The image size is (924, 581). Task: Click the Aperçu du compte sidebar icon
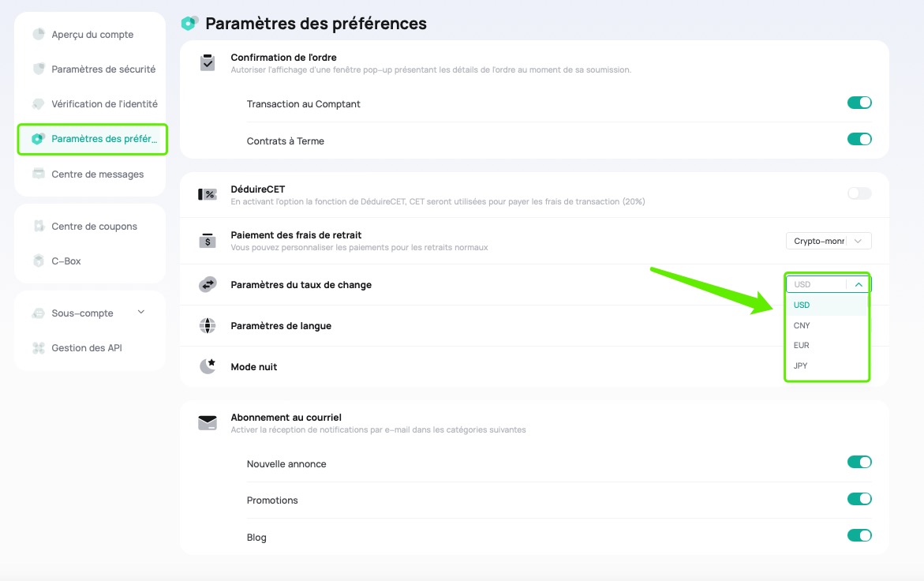tap(39, 34)
